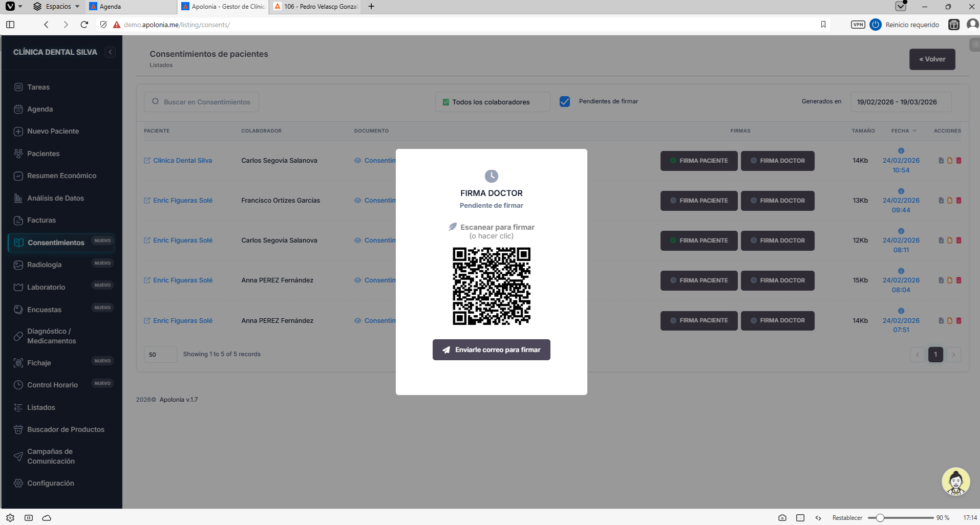Delete the consent dated 24/02/2026 07:51

click(959, 321)
